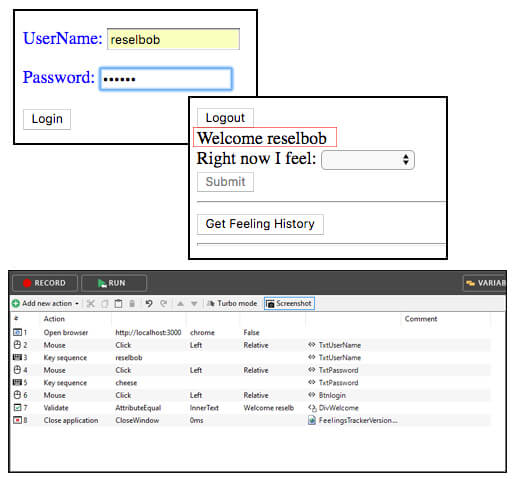Click the Action column header

tap(54, 319)
